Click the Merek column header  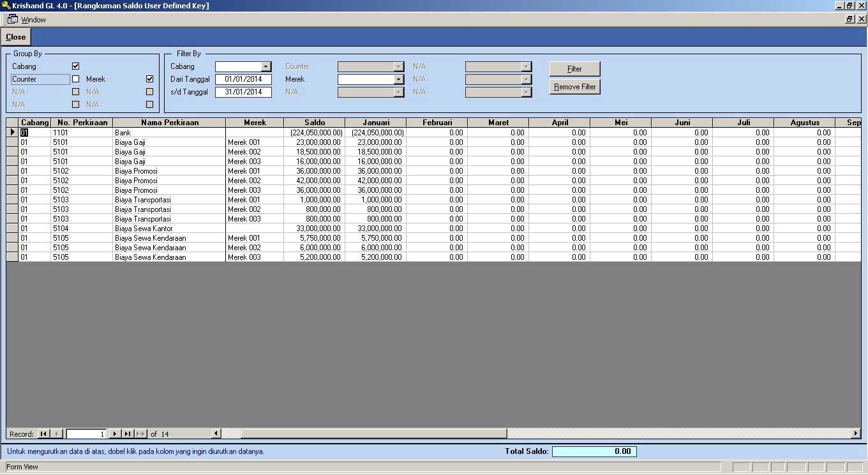tap(255, 123)
